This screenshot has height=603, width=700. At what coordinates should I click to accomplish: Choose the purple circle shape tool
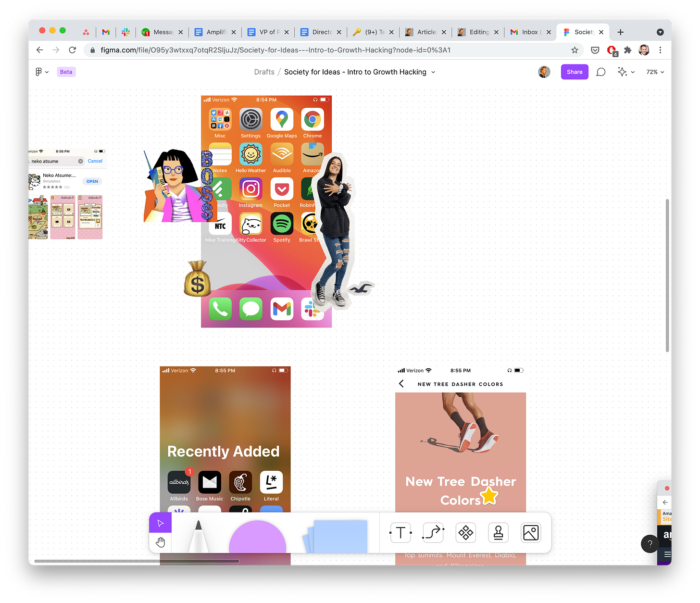257,536
